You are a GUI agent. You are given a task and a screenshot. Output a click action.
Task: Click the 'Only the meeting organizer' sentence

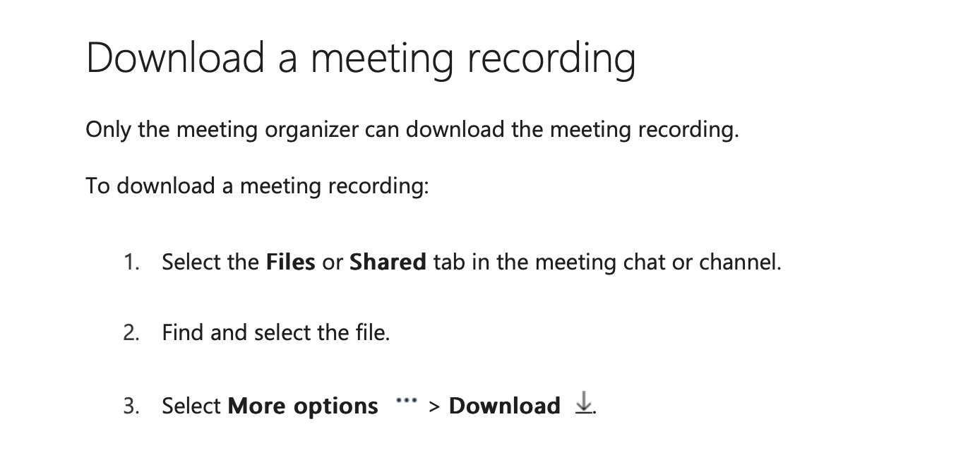click(x=412, y=130)
